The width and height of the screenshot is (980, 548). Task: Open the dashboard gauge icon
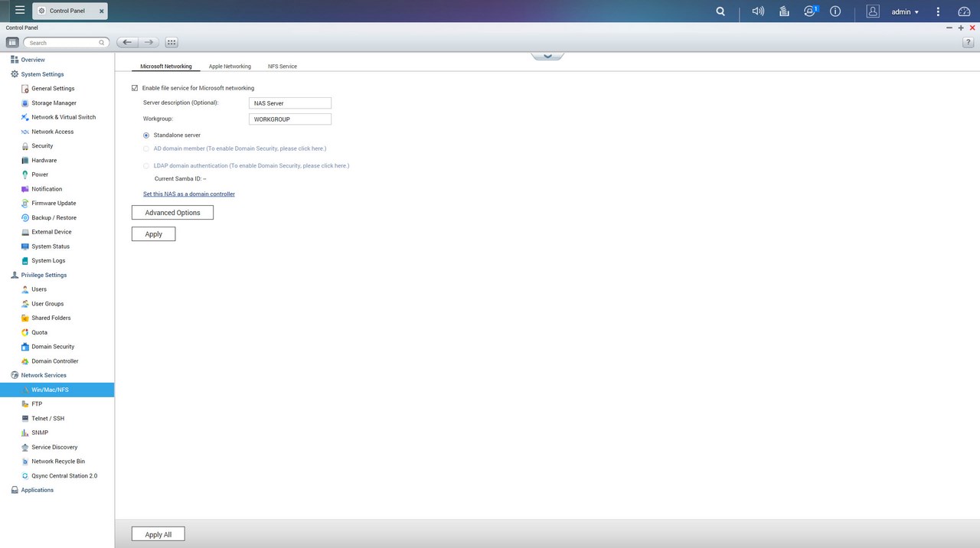click(964, 11)
